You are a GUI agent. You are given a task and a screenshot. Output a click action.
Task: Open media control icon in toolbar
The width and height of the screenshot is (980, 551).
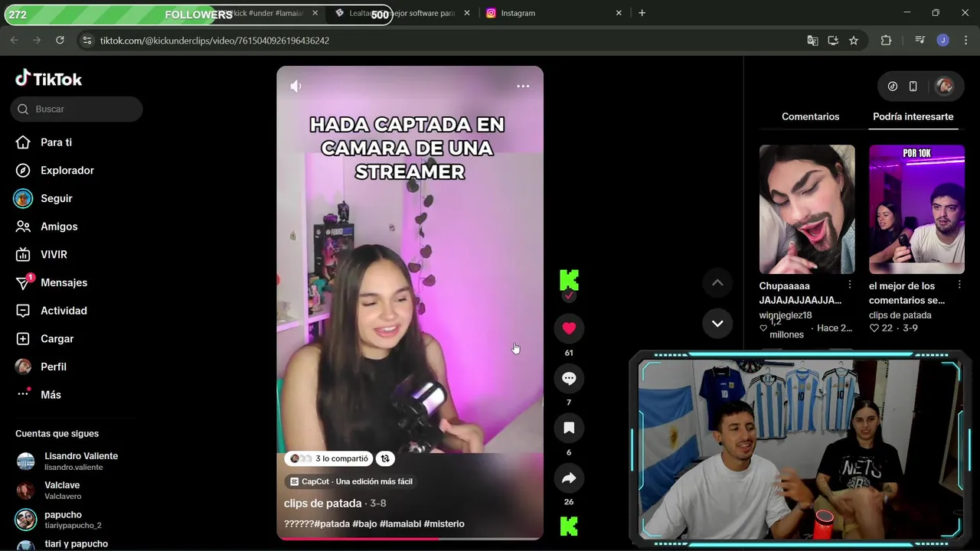point(920,41)
